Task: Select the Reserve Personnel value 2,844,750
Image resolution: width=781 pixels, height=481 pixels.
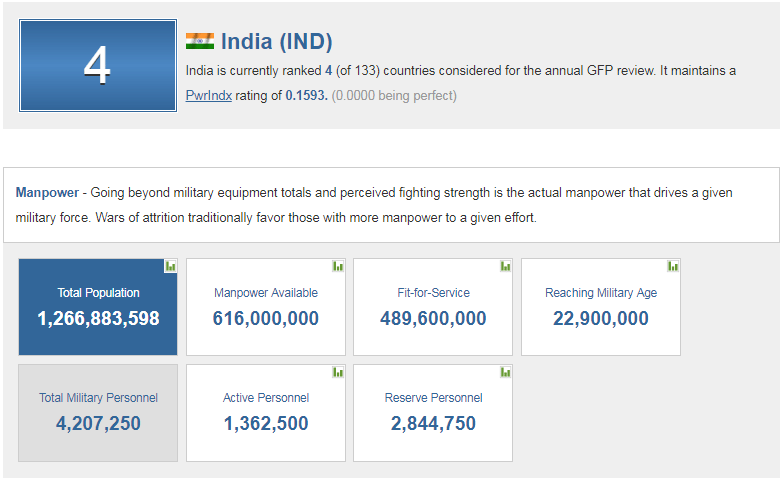Action: point(433,424)
